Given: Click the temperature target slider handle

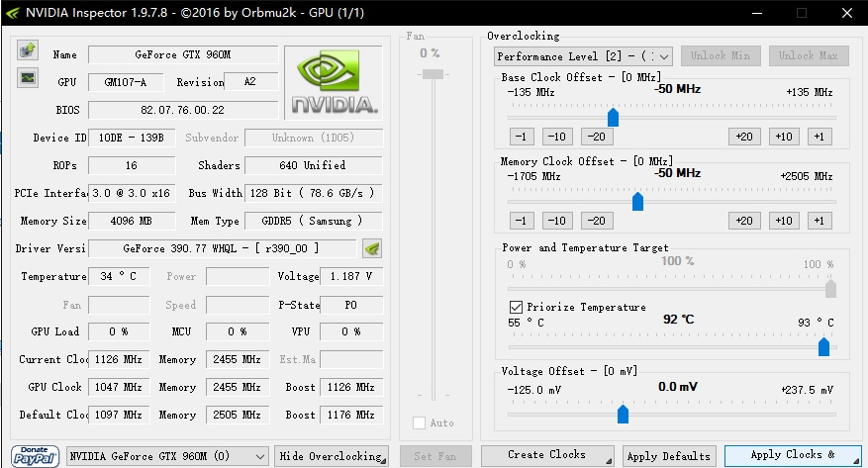Looking at the screenshot, I should (823, 347).
